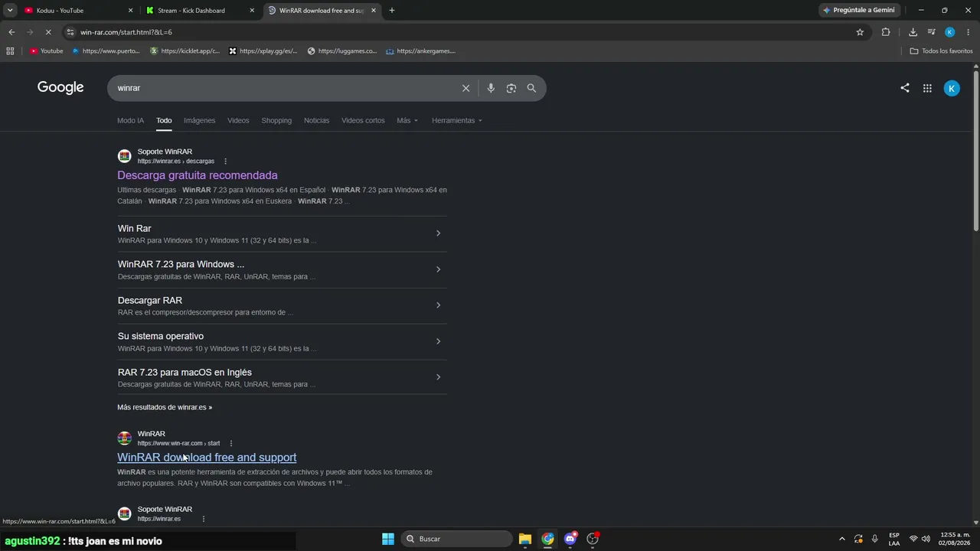Select the Shopping search tab

coord(276,120)
